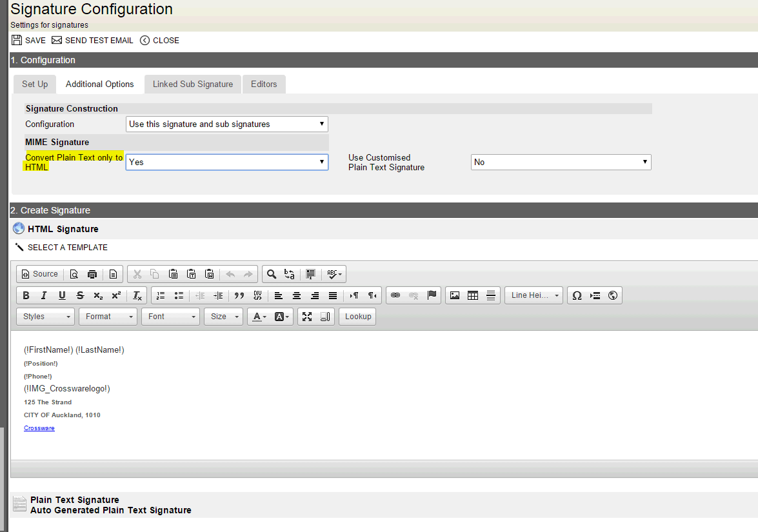The image size is (758, 532).
Task: Open the Line Height selector
Action: pyautogui.click(x=534, y=295)
